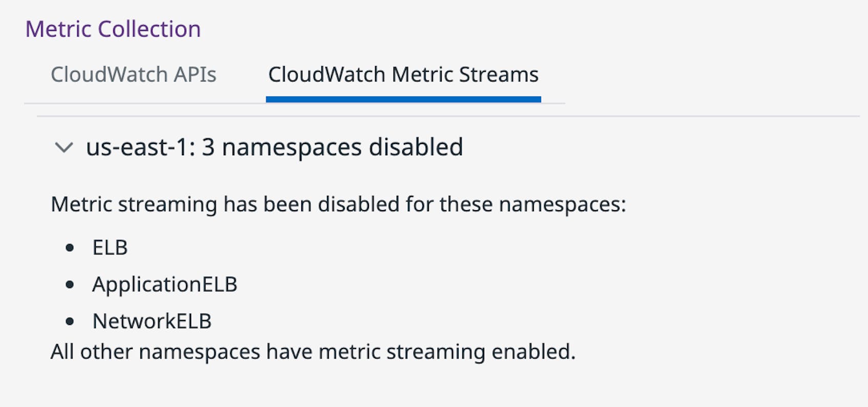Select the ApplicationELB namespace entry
This screenshot has height=407, width=868.
click(x=164, y=284)
